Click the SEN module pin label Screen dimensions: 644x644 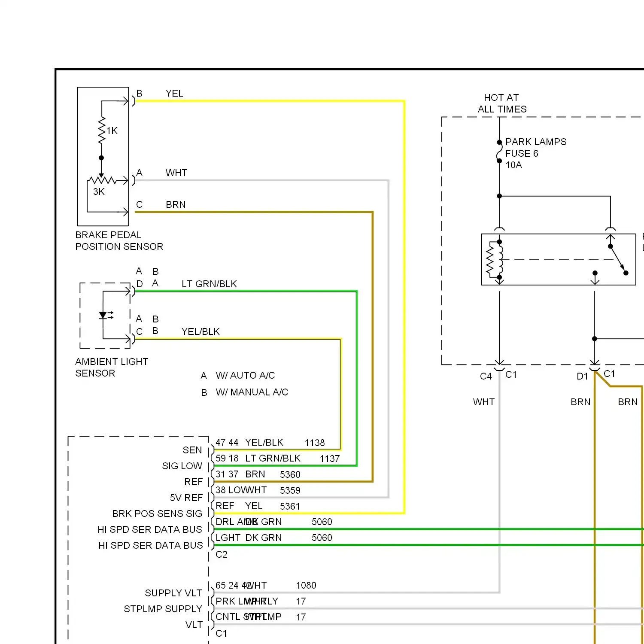192,450
